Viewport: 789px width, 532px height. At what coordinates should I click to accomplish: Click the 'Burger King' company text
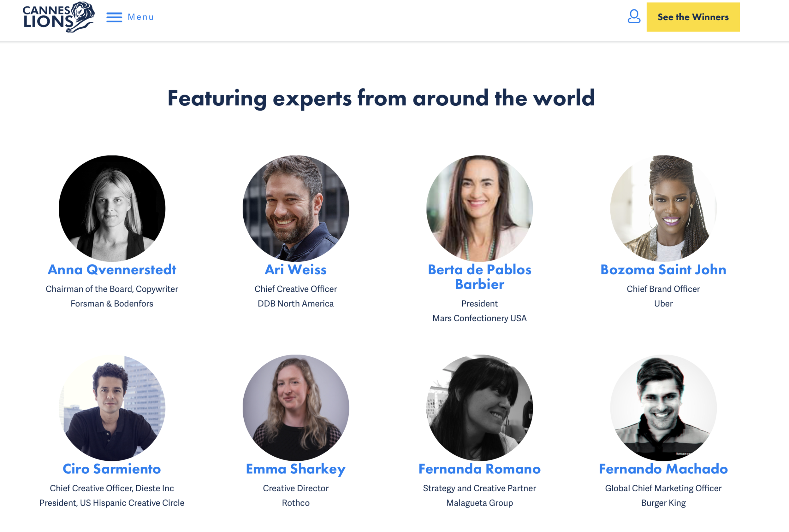coord(663,503)
